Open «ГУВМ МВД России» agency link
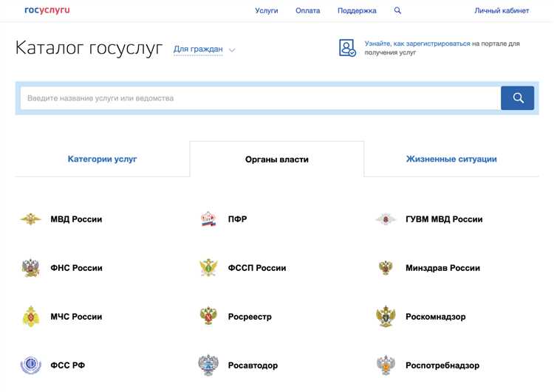This screenshot has height=392, width=554. coord(444,219)
